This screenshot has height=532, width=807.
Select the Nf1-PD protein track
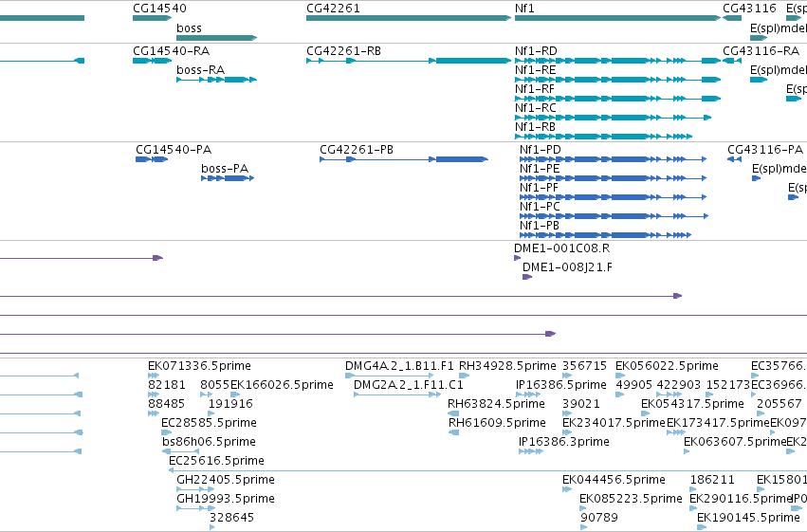(x=613, y=159)
